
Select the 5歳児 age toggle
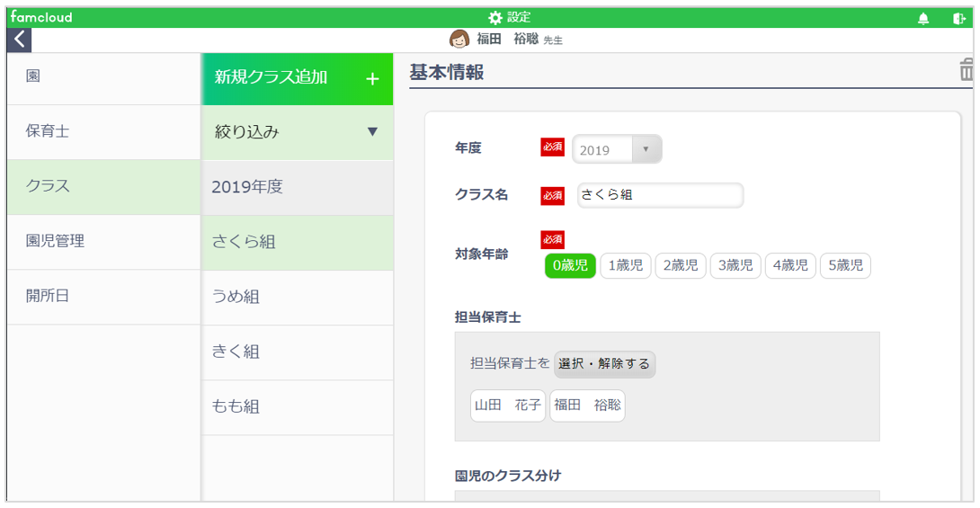846,265
